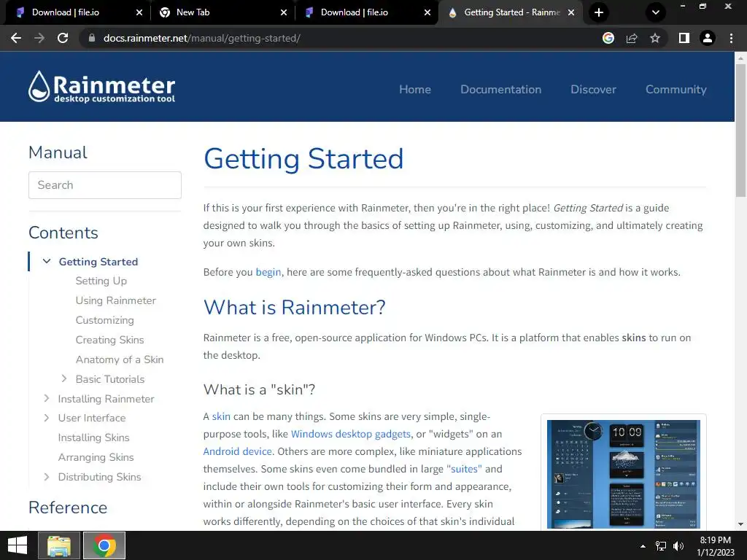Open the Chrome three-dot menu
The height and width of the screenshot is (560, 747).
pos(731,38)
